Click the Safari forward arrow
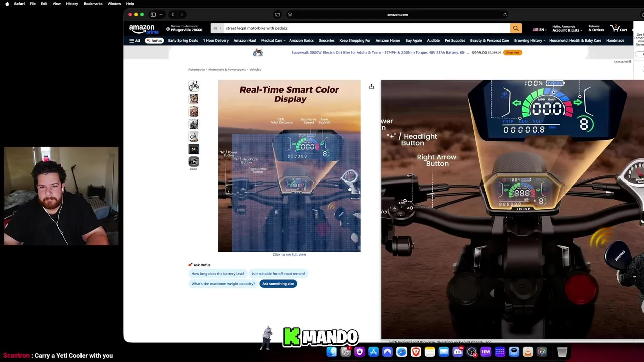 point(182,15)
